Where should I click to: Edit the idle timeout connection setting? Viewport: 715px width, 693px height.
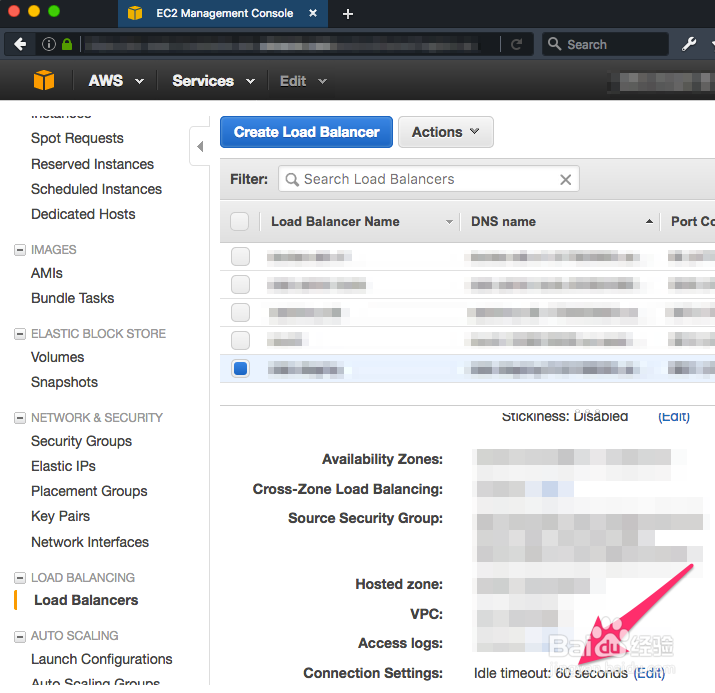(649, 673)
